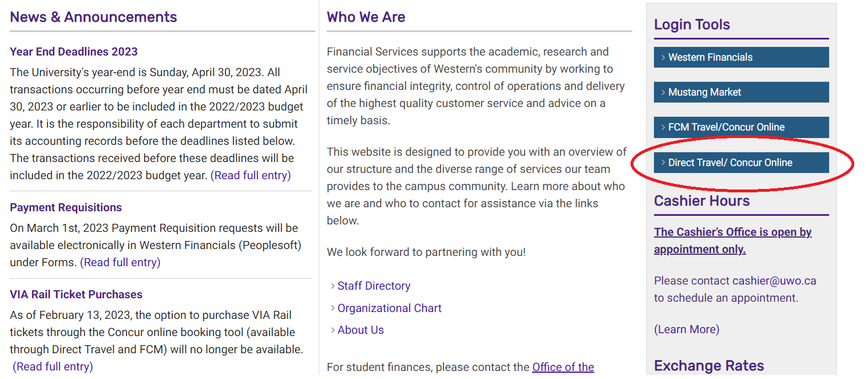The width and height of the screenshot is (868, 379).
Task: Go to the About Us page
Action: [x=360, y=330]
